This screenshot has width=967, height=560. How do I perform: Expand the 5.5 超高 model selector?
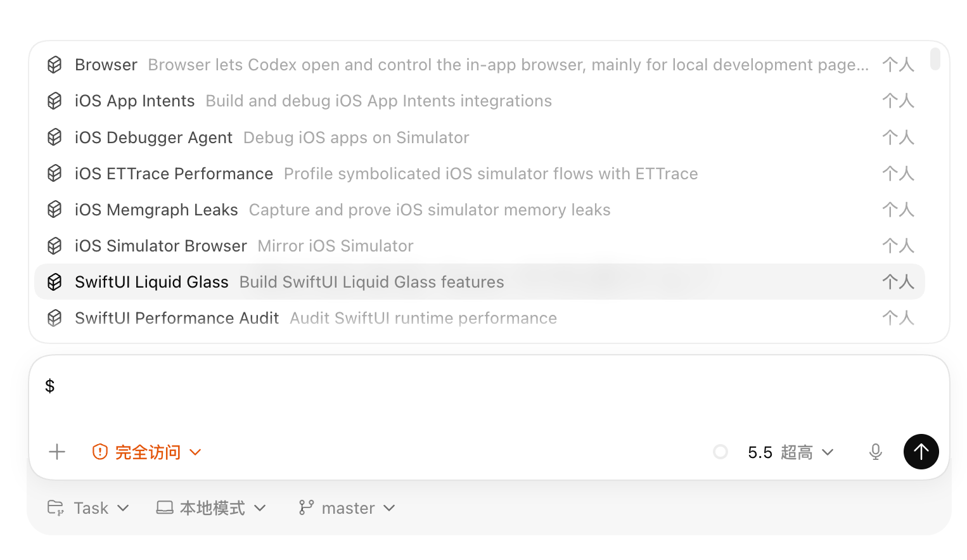790,452
